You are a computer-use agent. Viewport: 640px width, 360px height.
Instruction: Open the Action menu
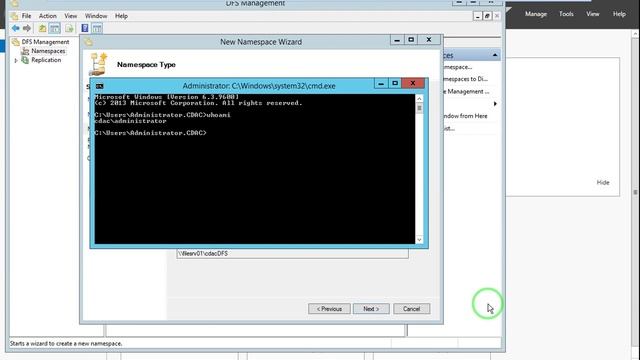pyautogui.click(x=48, y=16)
